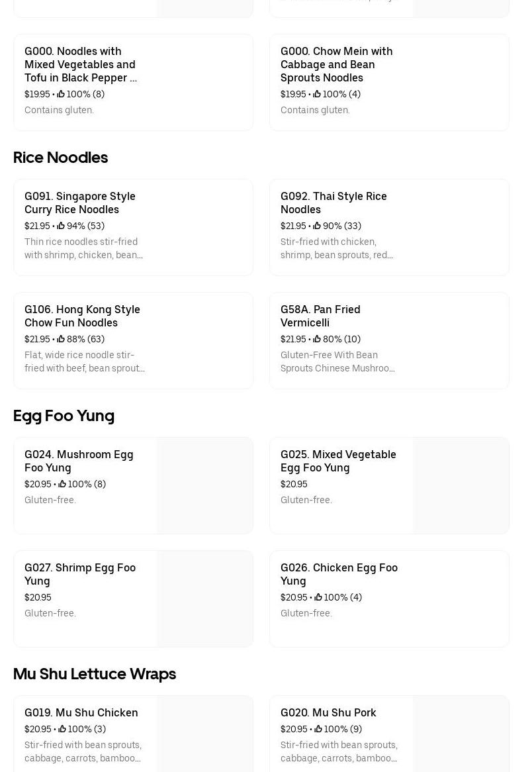Open Chow Mein with Cabbage and Bean Sprouts
The width and height of the screenshot is (532, 772).
[336, 64]
